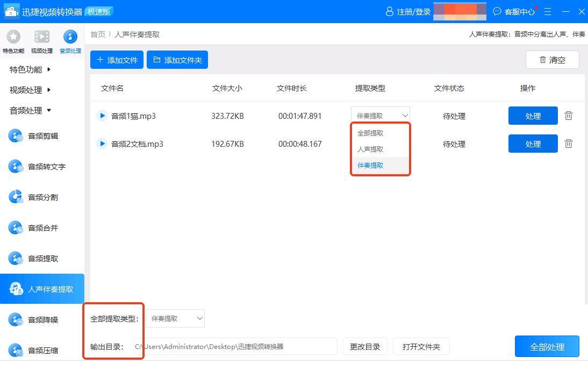This screenshot has width=588, height=385.
Task: Open the 客服中心 support chat
Action: [x=514, y=11]
